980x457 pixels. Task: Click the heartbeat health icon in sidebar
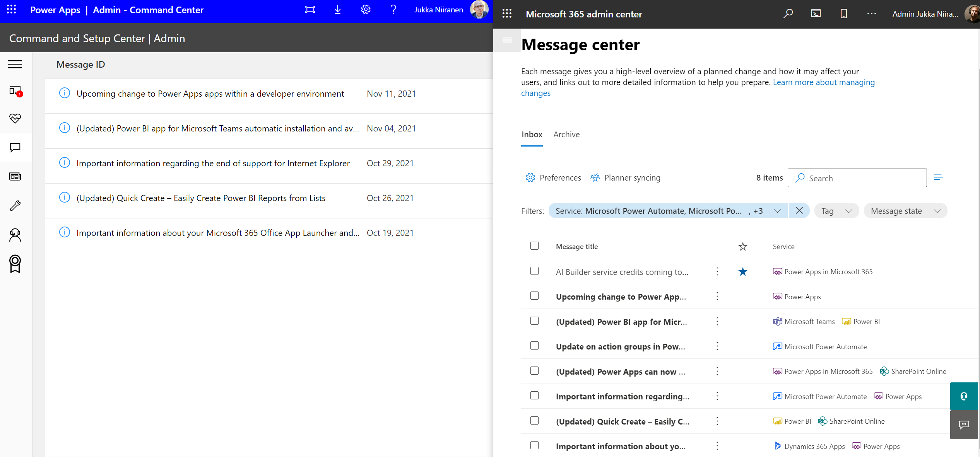click(15, 118)
